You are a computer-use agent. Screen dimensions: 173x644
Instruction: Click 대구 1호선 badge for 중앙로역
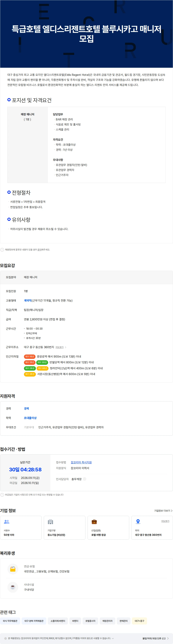pyautogui.click(x=30, y=356)
